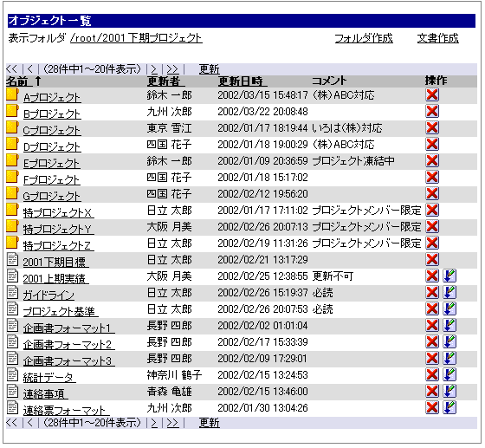Open the Aプロジェクト folder link
485x448 pixels.
click(x=52, y=98)
